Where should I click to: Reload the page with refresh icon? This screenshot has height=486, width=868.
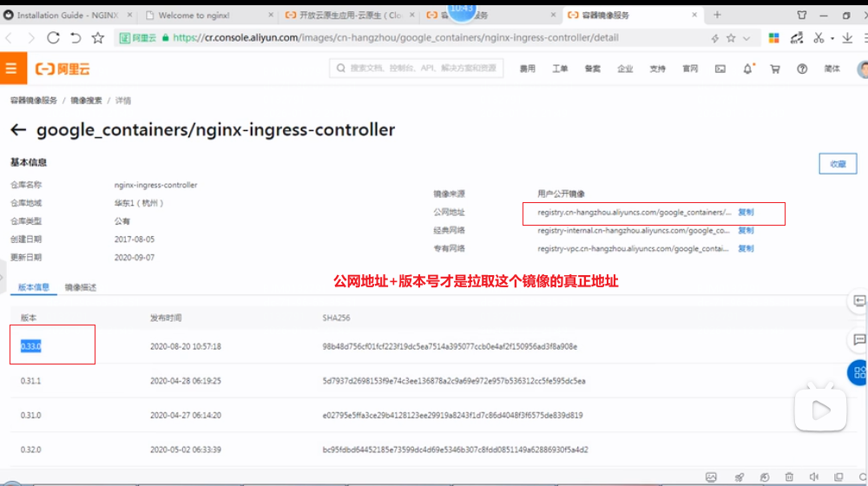53,37
